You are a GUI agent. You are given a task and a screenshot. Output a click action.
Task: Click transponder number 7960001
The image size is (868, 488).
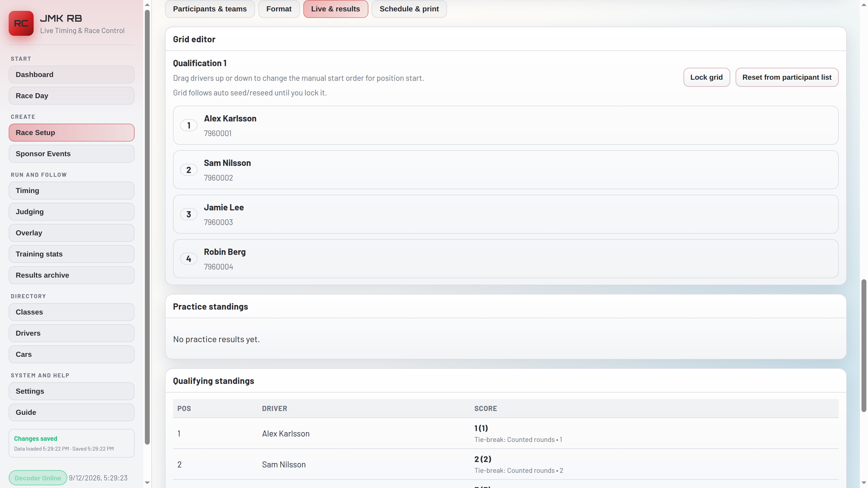click(x=218, y=133)
